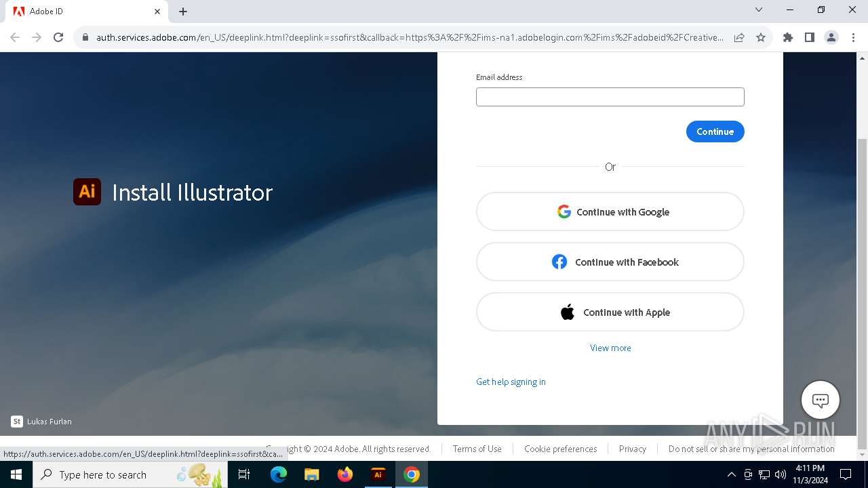Bookmark this page with the star icon
This screenshot has width=868, height=488.
761,37
